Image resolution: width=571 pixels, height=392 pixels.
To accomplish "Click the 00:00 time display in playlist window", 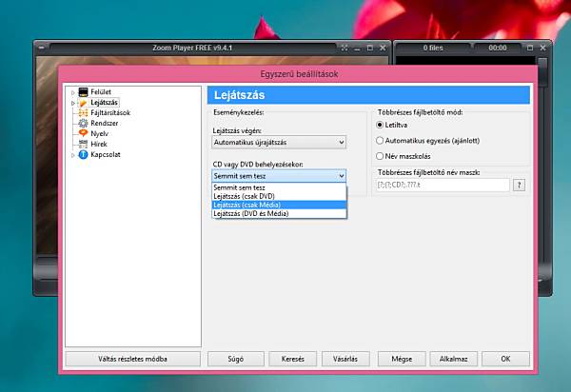I will 498,48.
